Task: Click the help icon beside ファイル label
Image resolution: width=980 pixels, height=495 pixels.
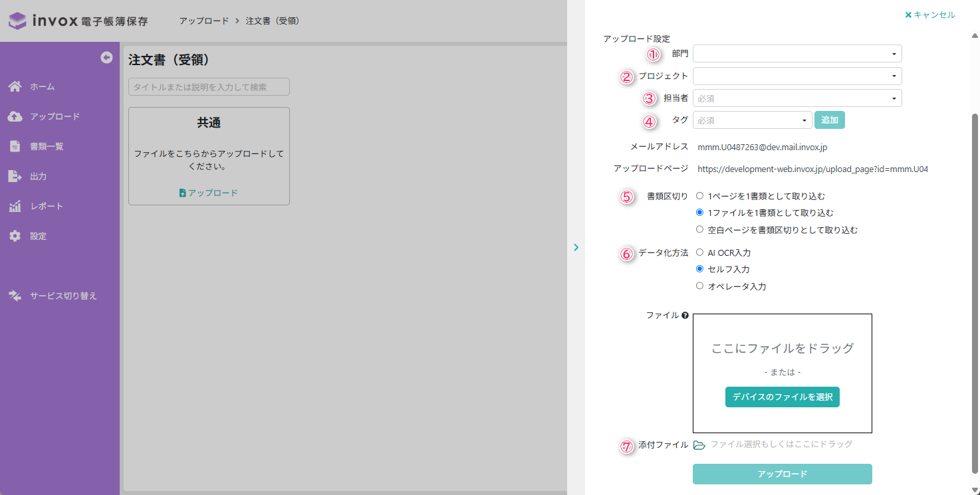Action: [x=685, y=316]
